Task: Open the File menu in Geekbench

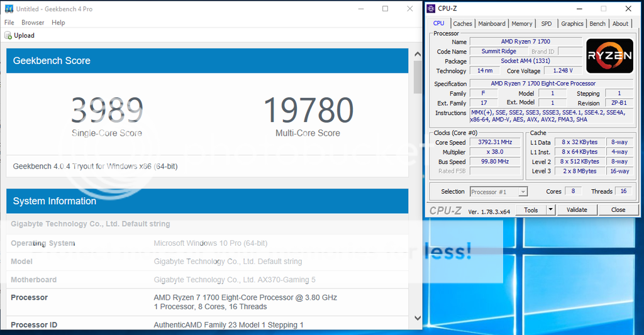Action: (9, 23)
